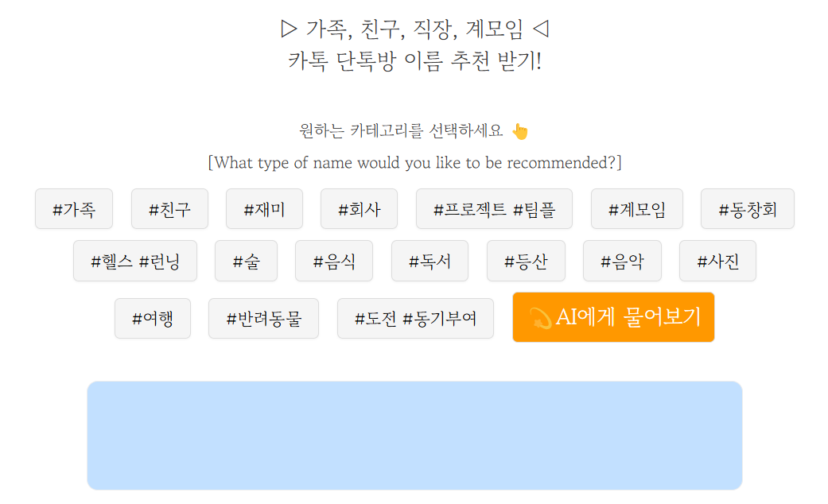Select the #동창회 category

pos(747,208)
